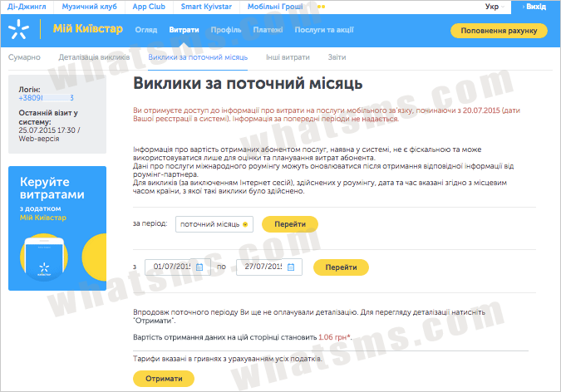This screenshot has height=392, width=561.
Task: Click the last visit date 25.07.2015 17:30
Action: 47,130
